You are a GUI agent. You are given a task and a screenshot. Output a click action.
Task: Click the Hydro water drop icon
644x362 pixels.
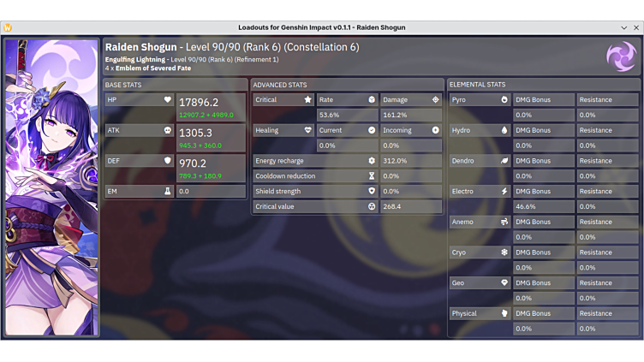pos(504,131)
